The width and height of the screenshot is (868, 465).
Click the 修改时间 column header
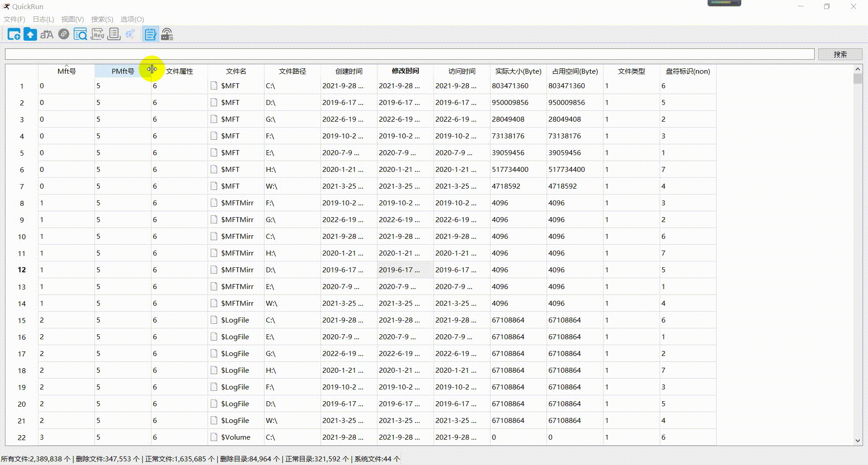point(406,71)
